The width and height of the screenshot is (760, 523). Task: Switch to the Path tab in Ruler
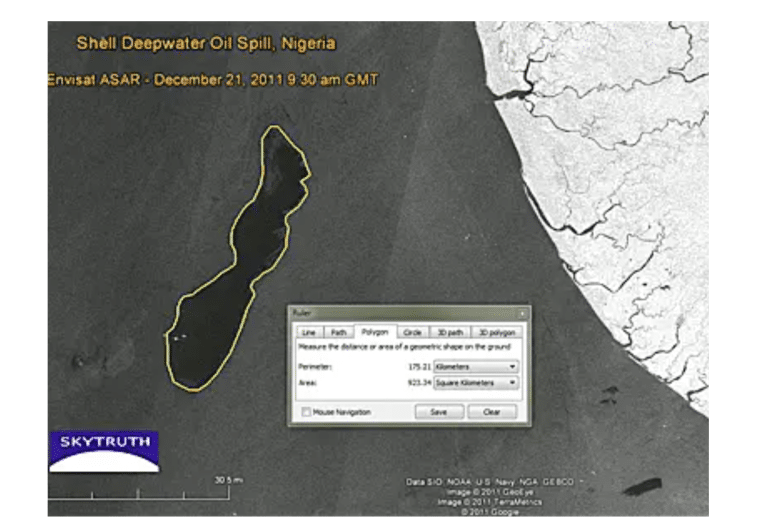point(338,333)
